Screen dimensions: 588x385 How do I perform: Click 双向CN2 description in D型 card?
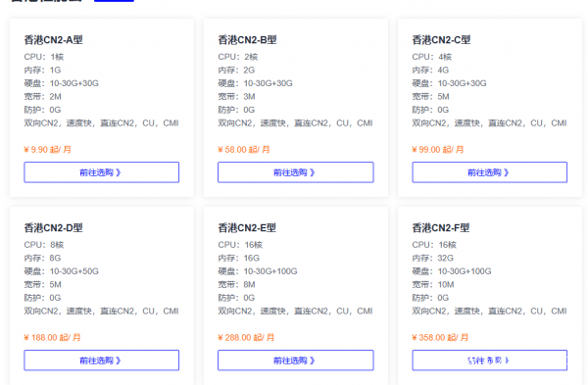click(x=101, y=312)
